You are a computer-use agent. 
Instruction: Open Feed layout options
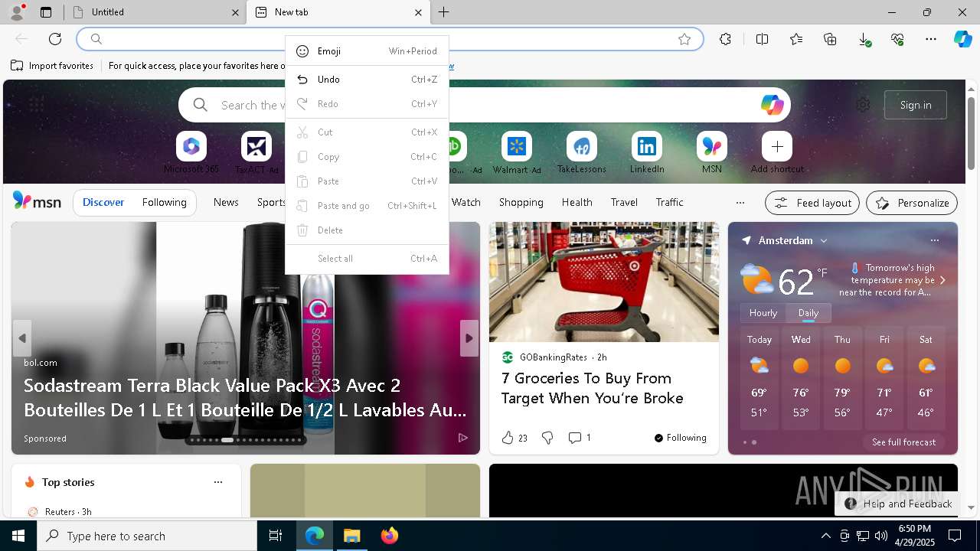tap(812, 203)
